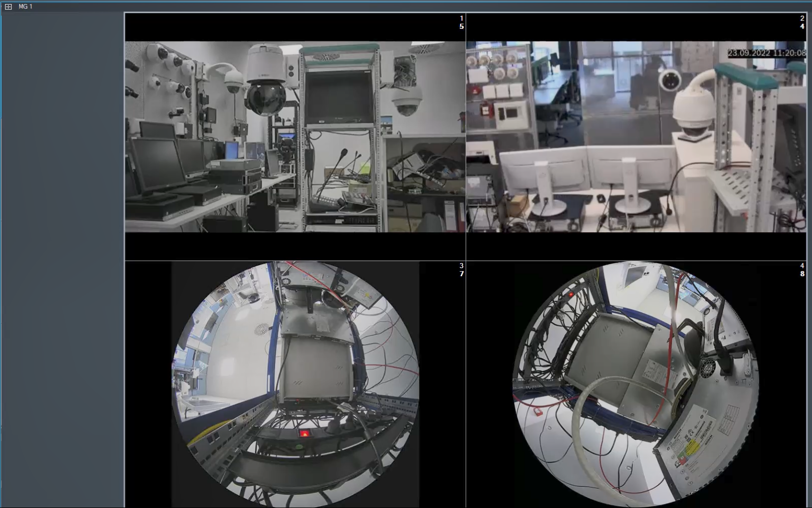Click bold camera number 7 in monitor 3
This screenshot has height=508, width=812.
point(461,274)
